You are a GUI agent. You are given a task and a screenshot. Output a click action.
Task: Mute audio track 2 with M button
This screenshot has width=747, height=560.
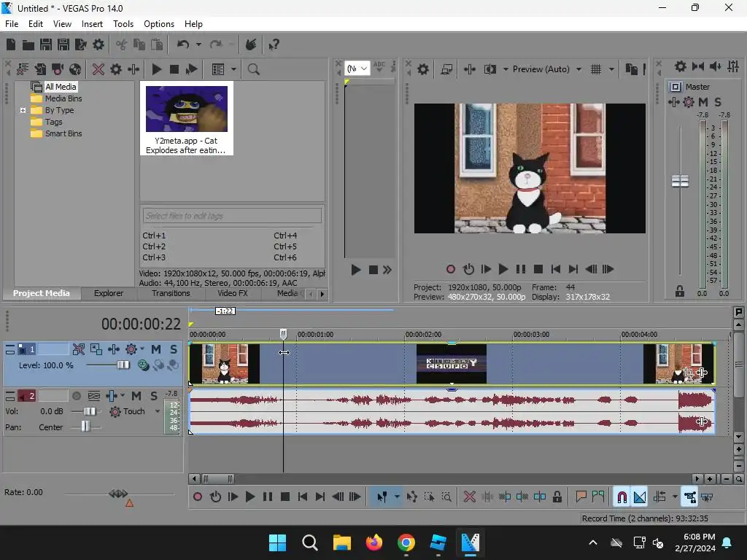[136, 396]
